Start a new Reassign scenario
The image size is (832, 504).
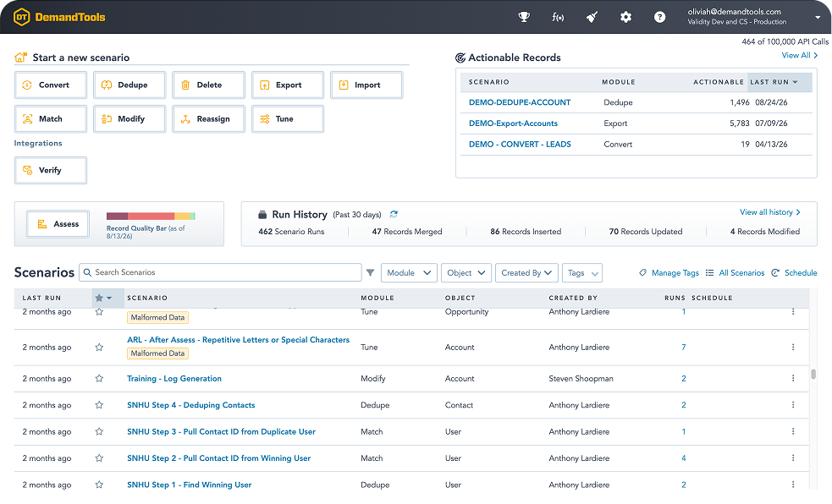point(208,118)
